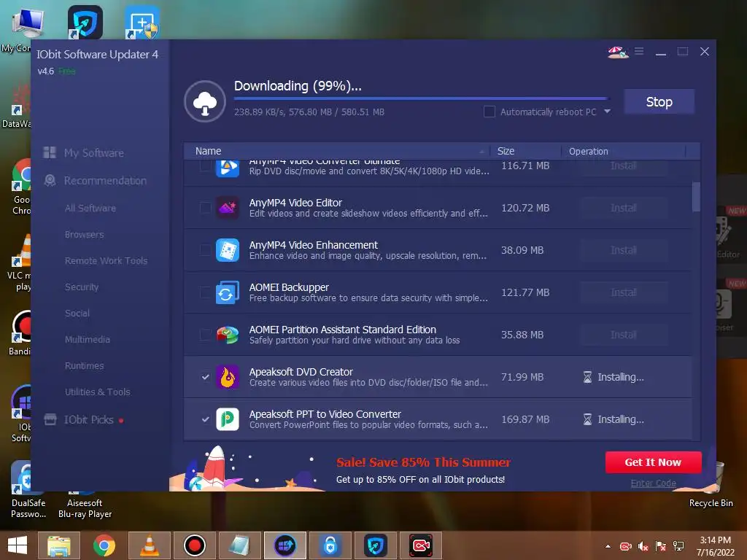Select Utilities & Tools category

click(98, 392)
